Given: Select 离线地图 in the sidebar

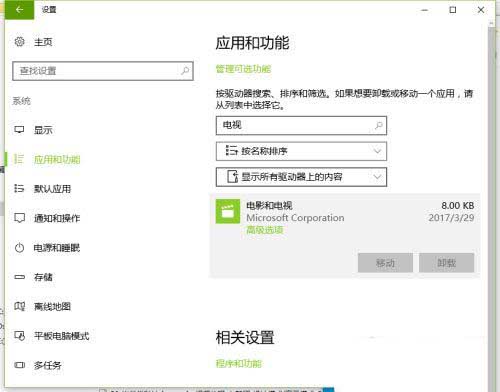Looking at the screenshot, I should (x=52, y=306).
